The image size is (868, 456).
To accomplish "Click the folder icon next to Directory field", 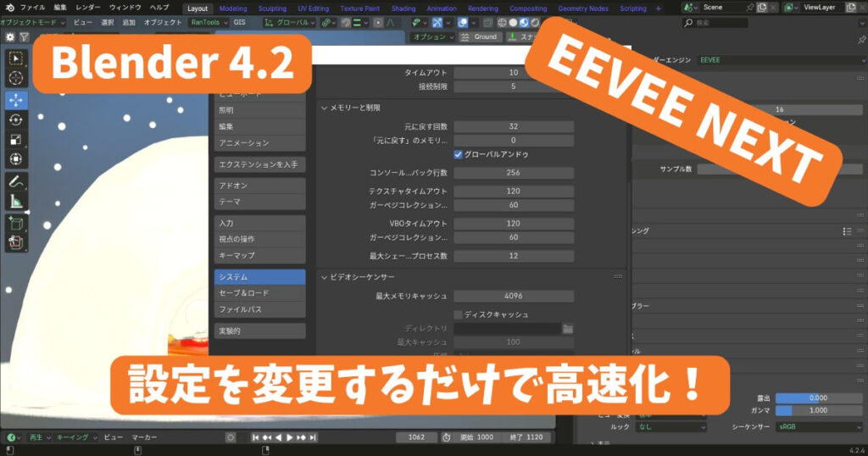I will click(x=568, y=329).
